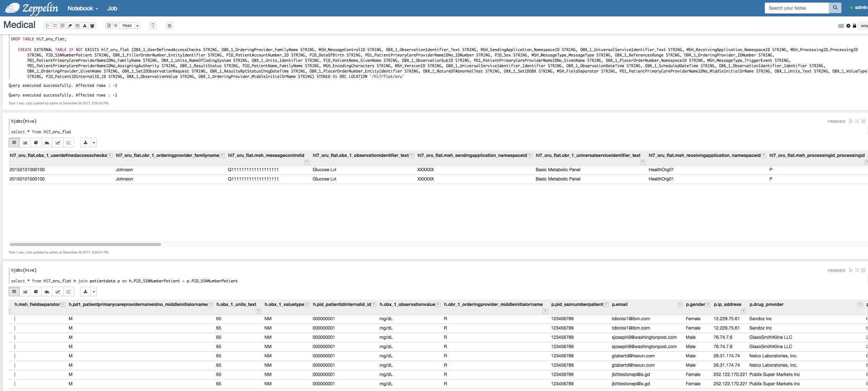Open the trash icon to remove note
This screenshot has width=868, height=391.
point(153,25)
